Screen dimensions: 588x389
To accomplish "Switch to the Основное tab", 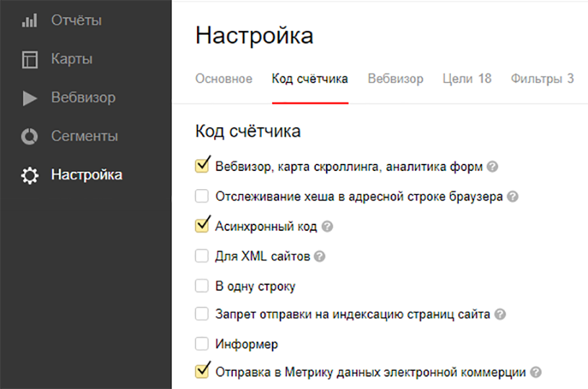I will pos(224,79).
